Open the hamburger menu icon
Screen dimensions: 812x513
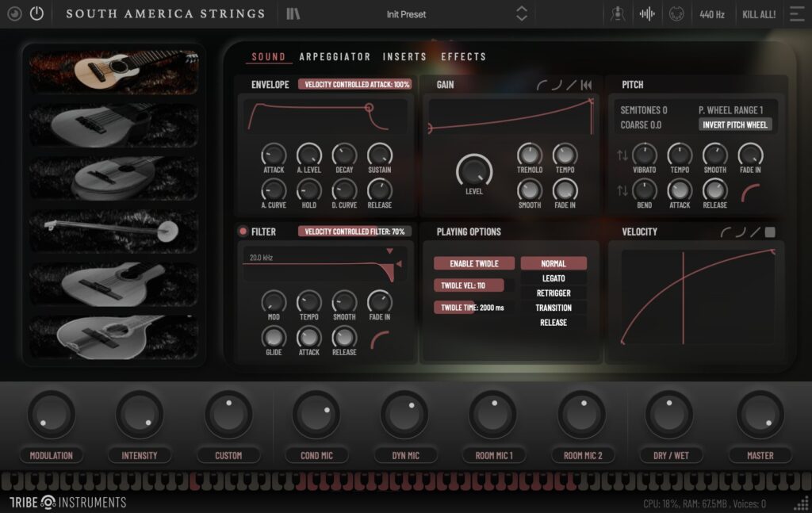pyautogui.click(x=797, y=14)
